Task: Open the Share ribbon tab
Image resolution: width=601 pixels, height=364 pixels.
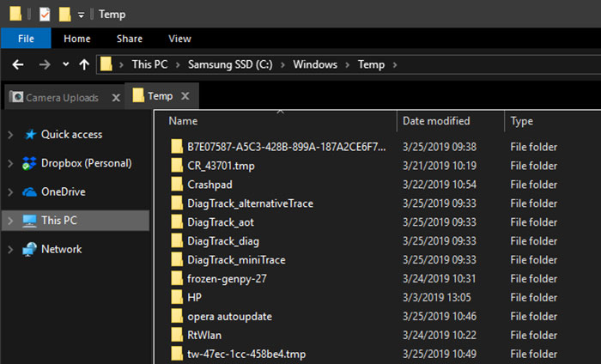Action: [x=130, y=39]
